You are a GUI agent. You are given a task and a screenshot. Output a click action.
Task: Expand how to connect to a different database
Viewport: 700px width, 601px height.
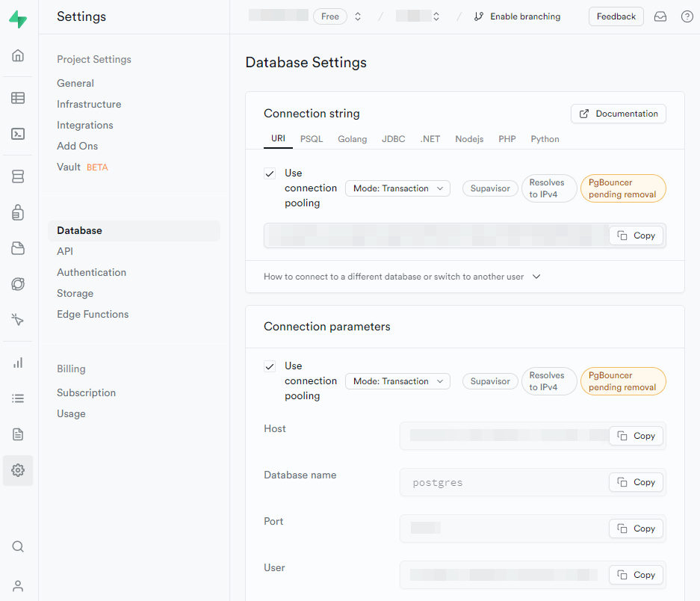(x=402, y=277)
